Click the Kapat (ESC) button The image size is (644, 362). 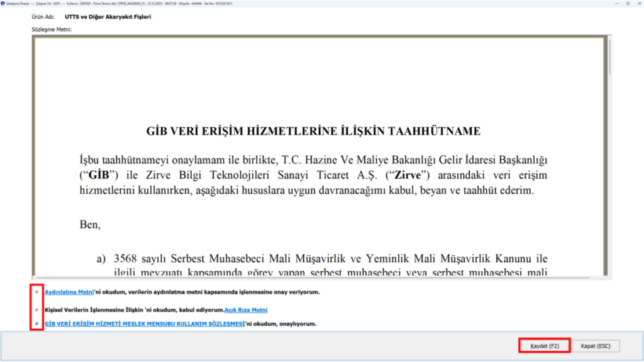click(x=596, y=346)
